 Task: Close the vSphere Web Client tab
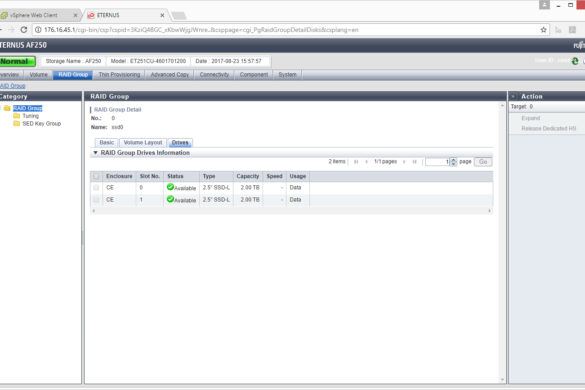tap(75, 15)
